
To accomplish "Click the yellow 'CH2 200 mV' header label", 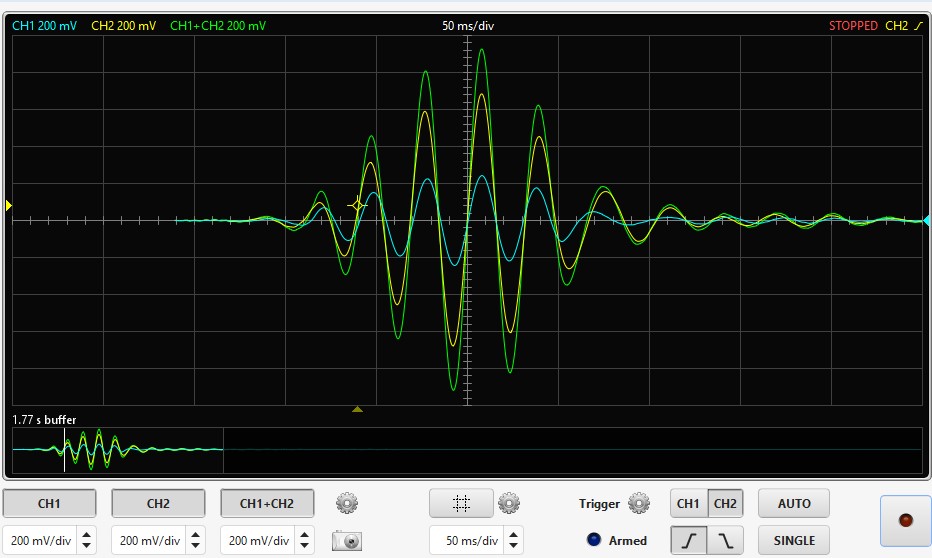I will [x=124, y=26].
